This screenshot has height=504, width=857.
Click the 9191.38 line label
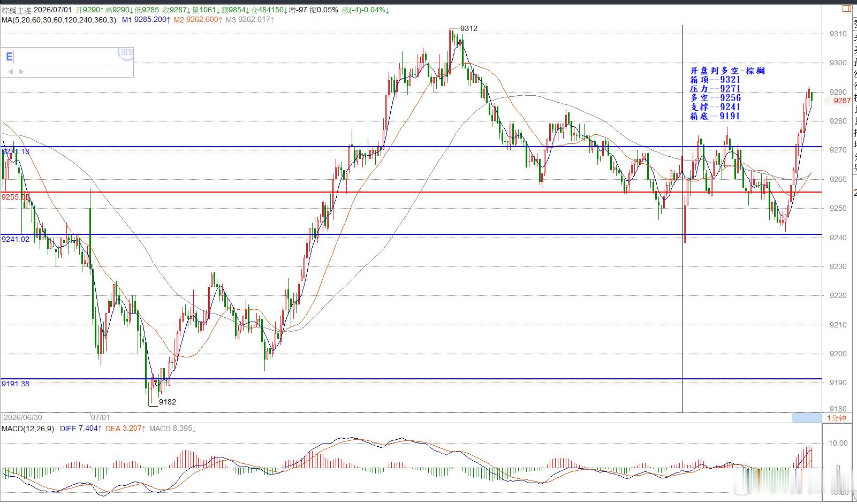click(16, 384)
